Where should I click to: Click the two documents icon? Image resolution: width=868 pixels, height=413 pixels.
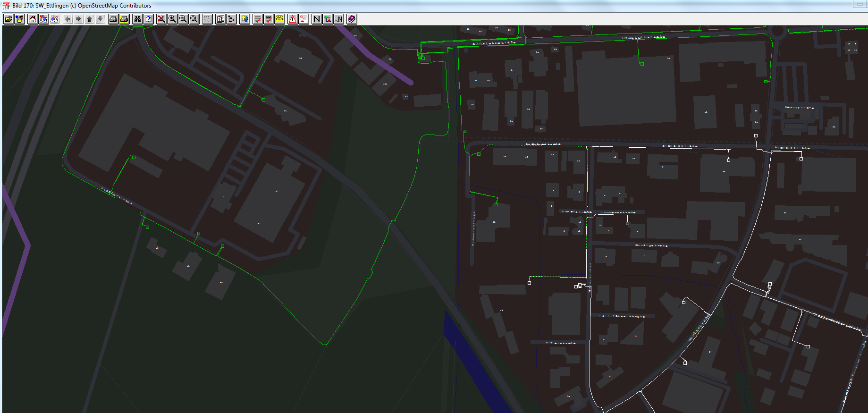click(x=220, y=19)
